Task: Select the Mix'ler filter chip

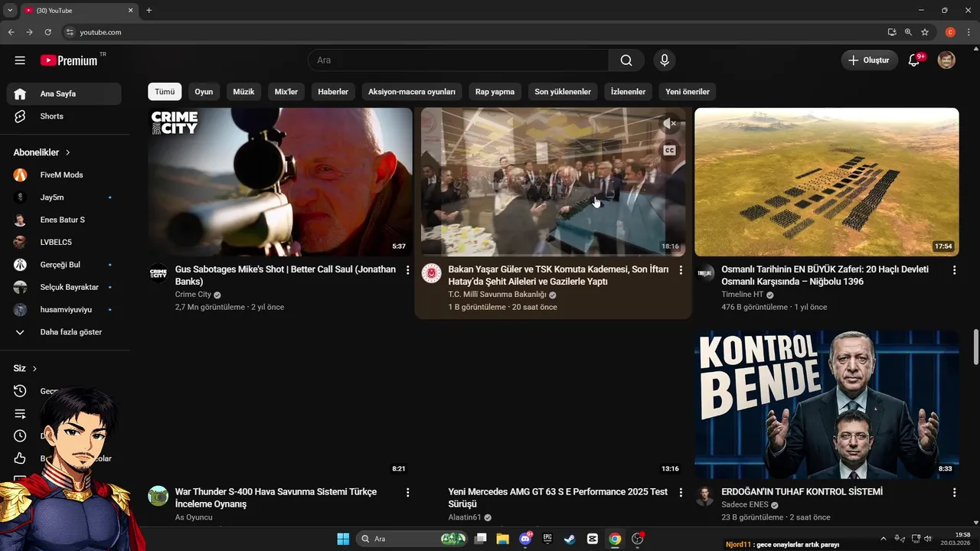Action: (286, 92)
